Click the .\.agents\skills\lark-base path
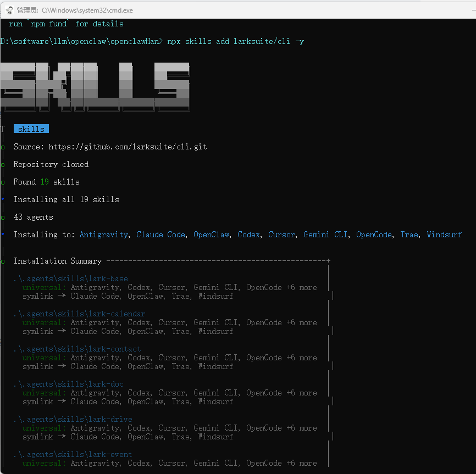The height and width of the screenshot is (474, 476). [70, 278]
